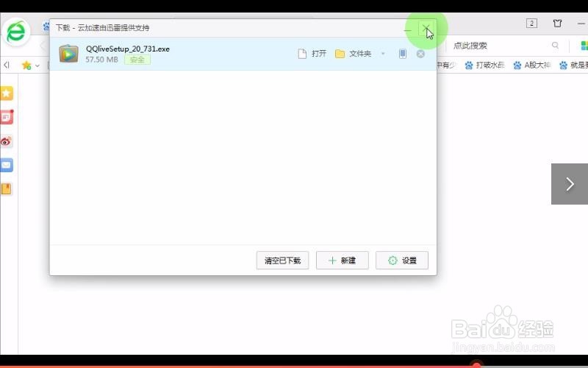Image resolution: width=588 pixels, height=368 pixels.
Task: Click the green 安全 badge
Action: click(137, 60)
